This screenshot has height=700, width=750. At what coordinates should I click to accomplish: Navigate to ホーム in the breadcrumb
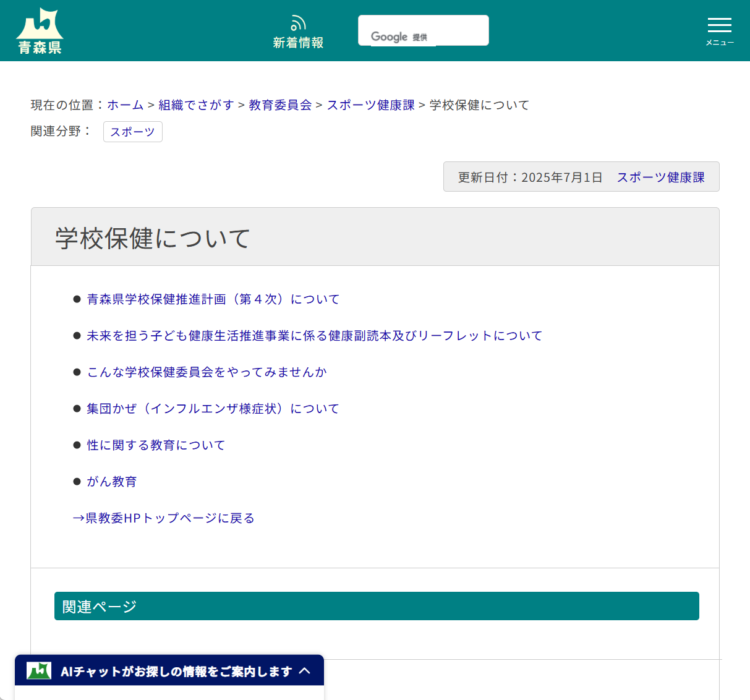[x=126, y=105]
